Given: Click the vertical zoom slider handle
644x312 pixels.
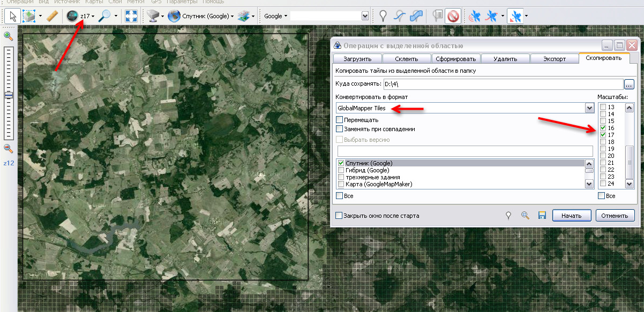Looking at the screenshot, I should tap(9, 95).
